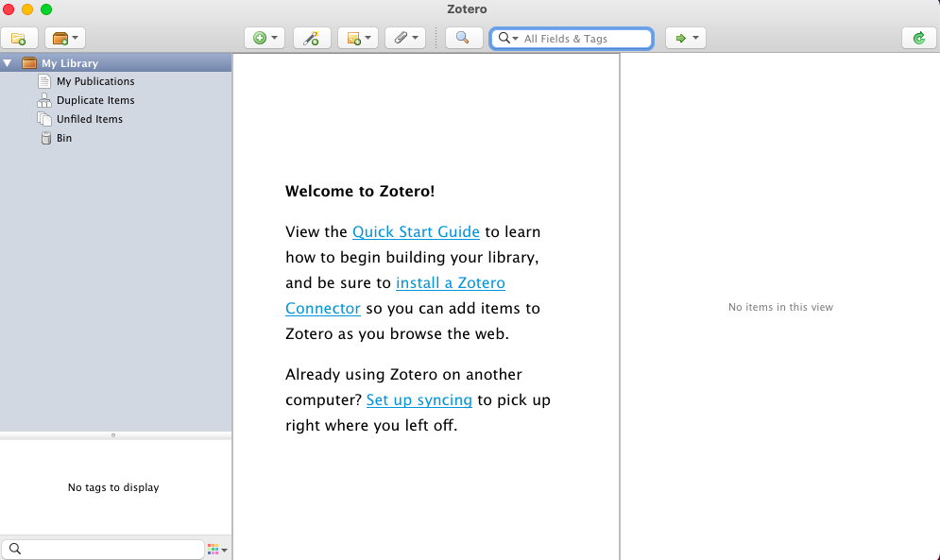Click the Add Item by Identifier wand

(312, 39)
